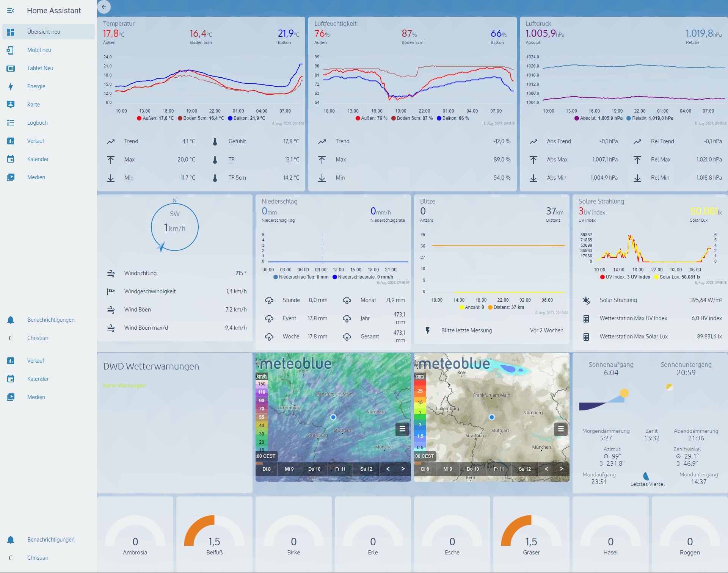
Task: Click Wetterstation Max UV Index calculator icon
Action: [586, 318]
